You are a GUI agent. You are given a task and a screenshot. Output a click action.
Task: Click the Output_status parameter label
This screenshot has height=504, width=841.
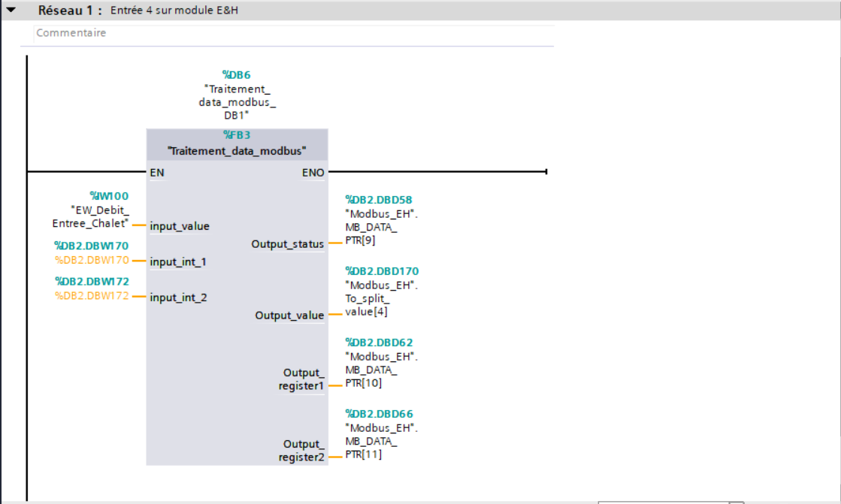pos(288,244)
